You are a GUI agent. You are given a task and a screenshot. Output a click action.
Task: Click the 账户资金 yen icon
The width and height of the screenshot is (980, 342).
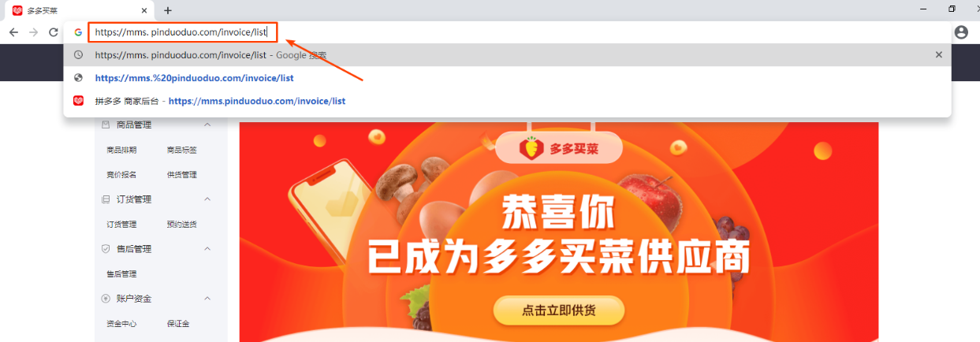pos(106,299)
